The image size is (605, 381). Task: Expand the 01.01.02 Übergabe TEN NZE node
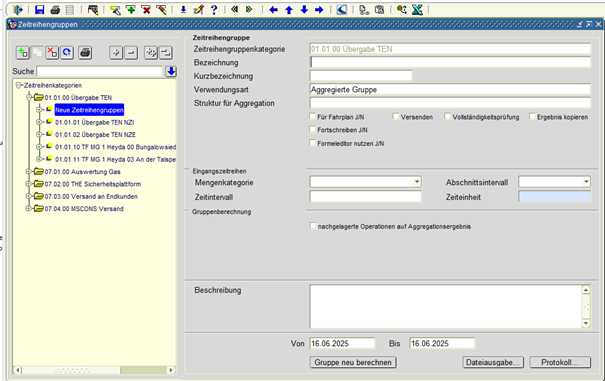coord(39,135)
